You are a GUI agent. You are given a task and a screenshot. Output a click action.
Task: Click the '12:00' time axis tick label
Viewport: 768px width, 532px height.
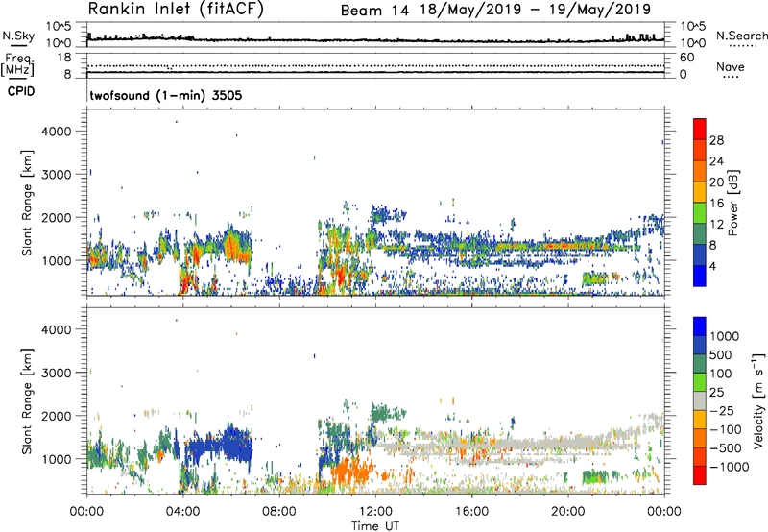coord(375,512)
